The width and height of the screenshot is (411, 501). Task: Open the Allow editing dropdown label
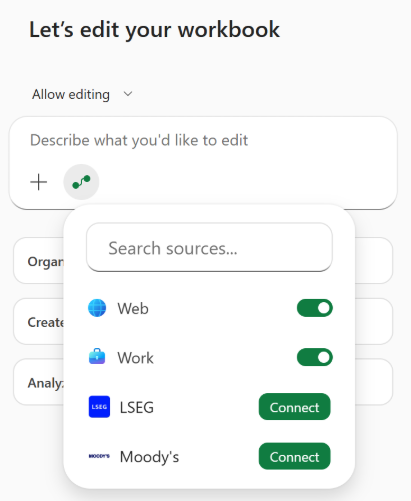[x=71, y=94]
